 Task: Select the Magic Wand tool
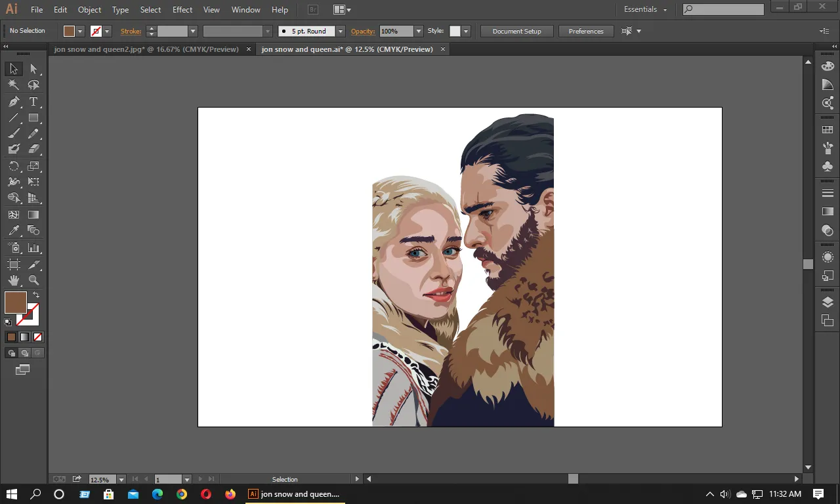point(14,85)
